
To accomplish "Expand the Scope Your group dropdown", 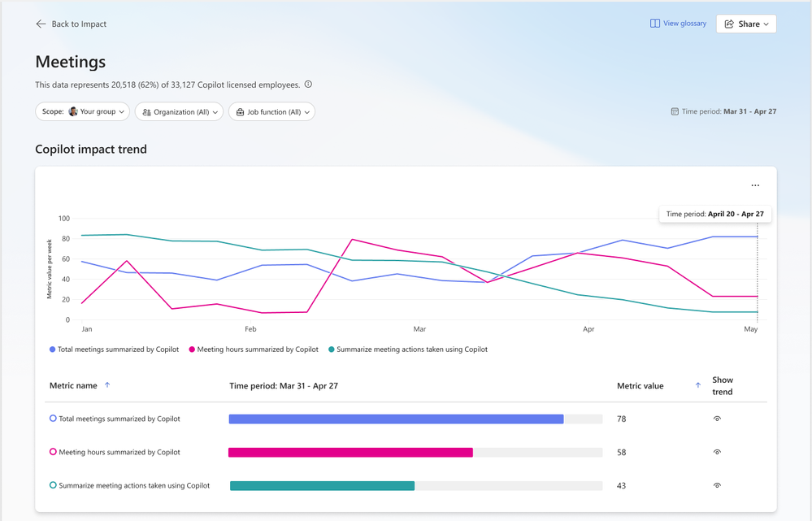I will pos(82,111).
